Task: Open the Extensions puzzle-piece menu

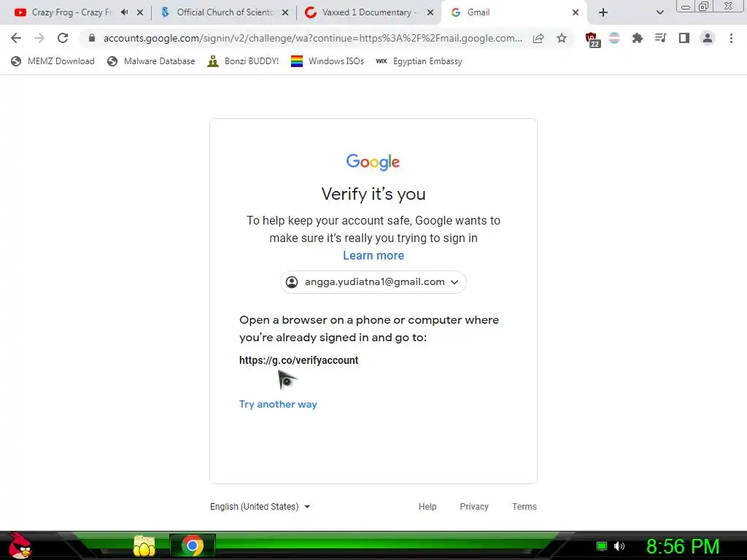Action: click(638, 38)
